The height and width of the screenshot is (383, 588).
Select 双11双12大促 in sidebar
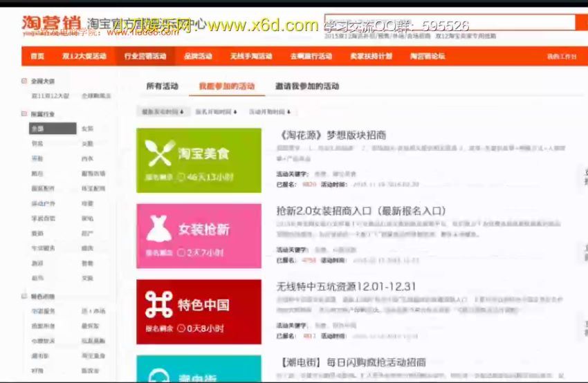pyautogui.click(x=50, y=95)
